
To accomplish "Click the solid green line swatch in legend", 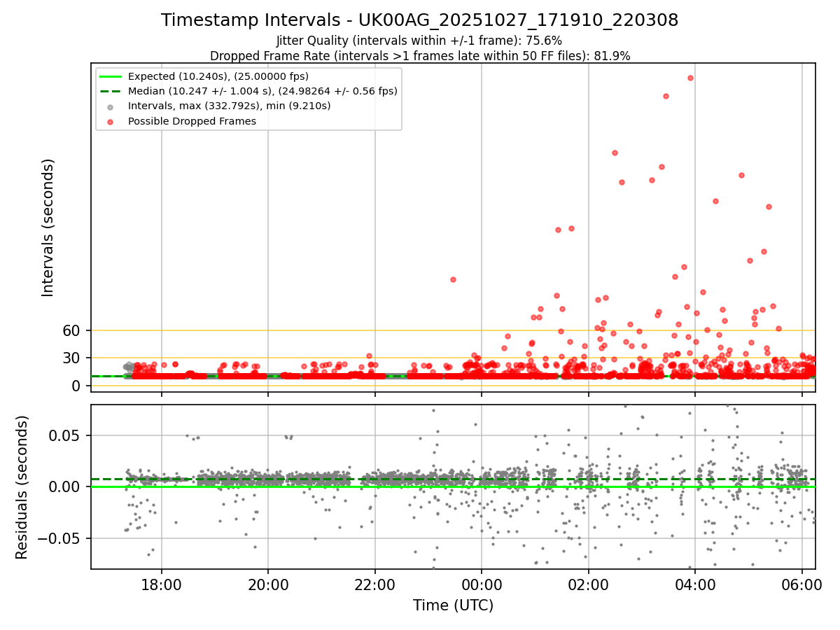I will click(111, 76).
